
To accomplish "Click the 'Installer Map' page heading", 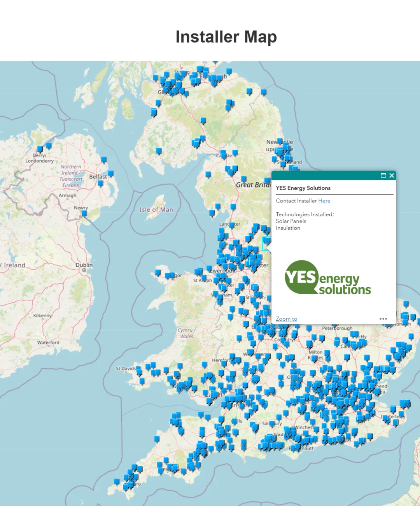I will click(226, 37).
